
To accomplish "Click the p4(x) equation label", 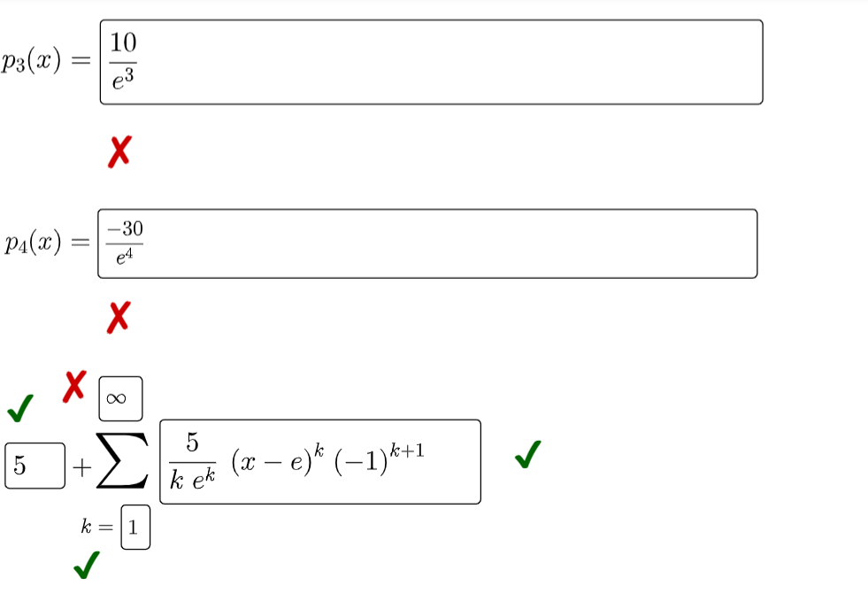I will 35,239.
